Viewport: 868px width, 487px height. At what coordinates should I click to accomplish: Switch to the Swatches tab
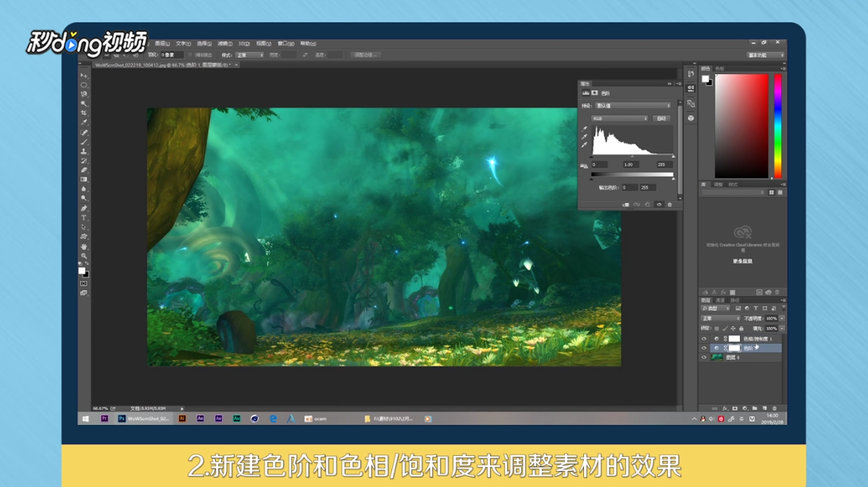click(x=719, y=68)
